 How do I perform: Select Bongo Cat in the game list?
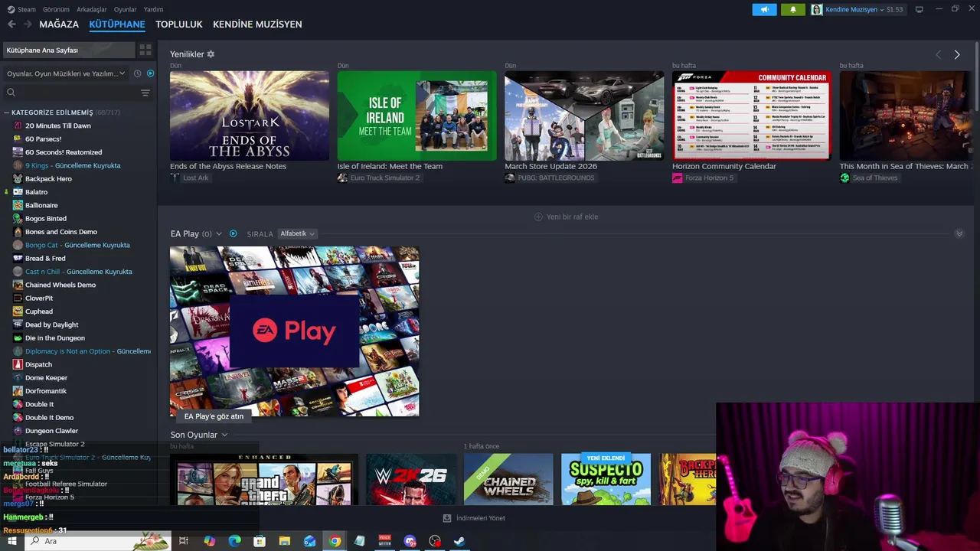(x=77, y=245)
